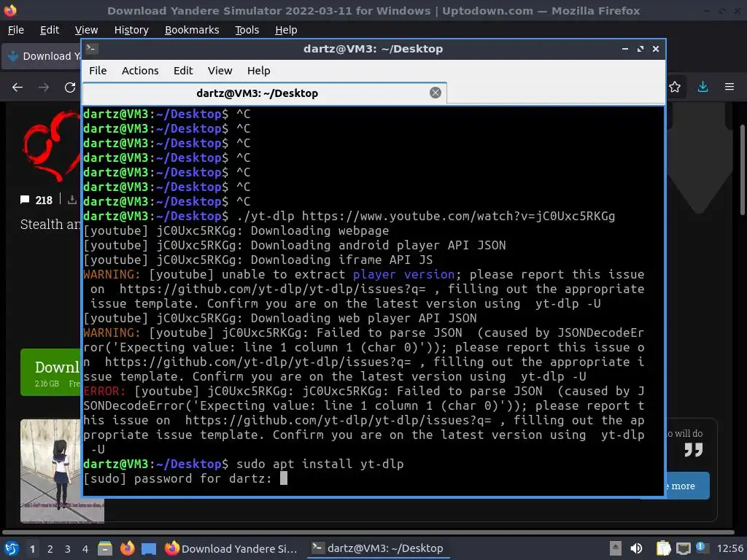747x560 pixels.
Task: Click the first orange WARNING: text
Action: [112, 274]
